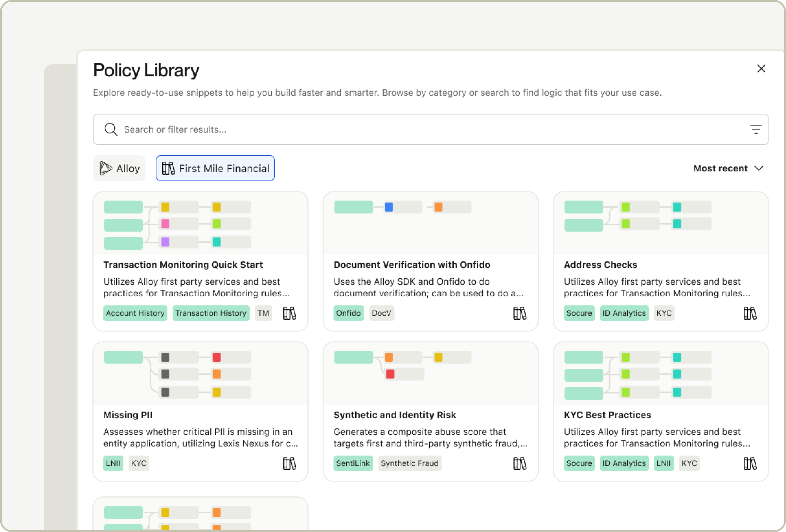
Task: Click library books icon on Address Checks card
Action: (x=750, y=313)
